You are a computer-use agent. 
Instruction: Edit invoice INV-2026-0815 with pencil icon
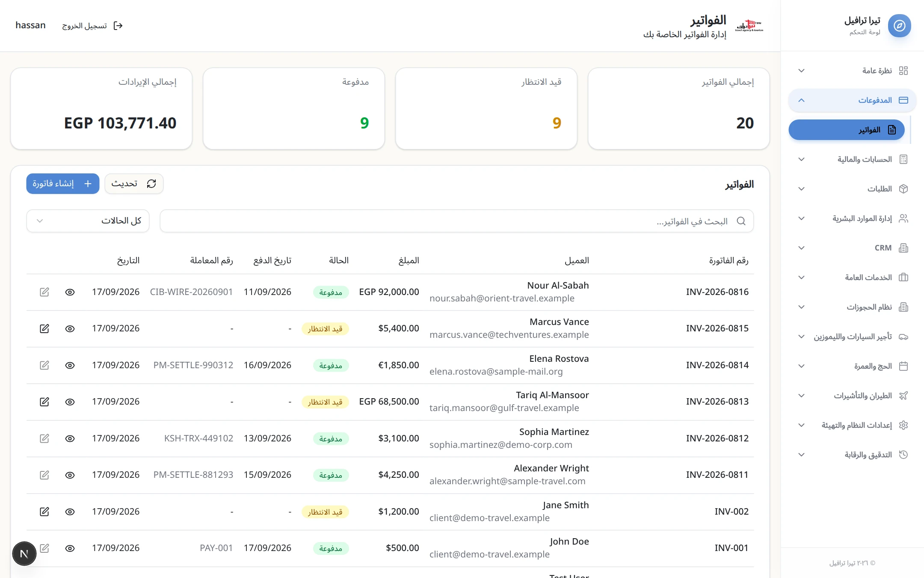(x=44, y=328)
